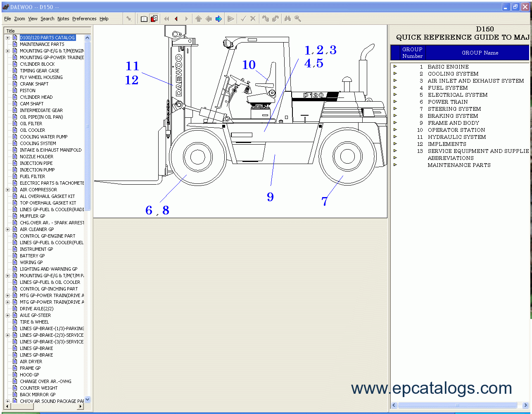Click the arrow bullet beside ABBREVIATIONS
This screenshot has height=414, width=532.
point(395,157)
